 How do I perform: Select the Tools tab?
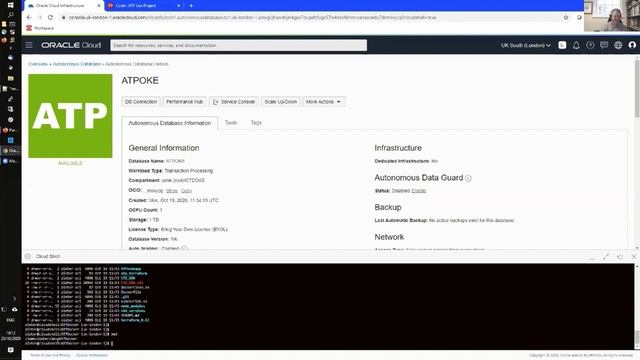231,122
